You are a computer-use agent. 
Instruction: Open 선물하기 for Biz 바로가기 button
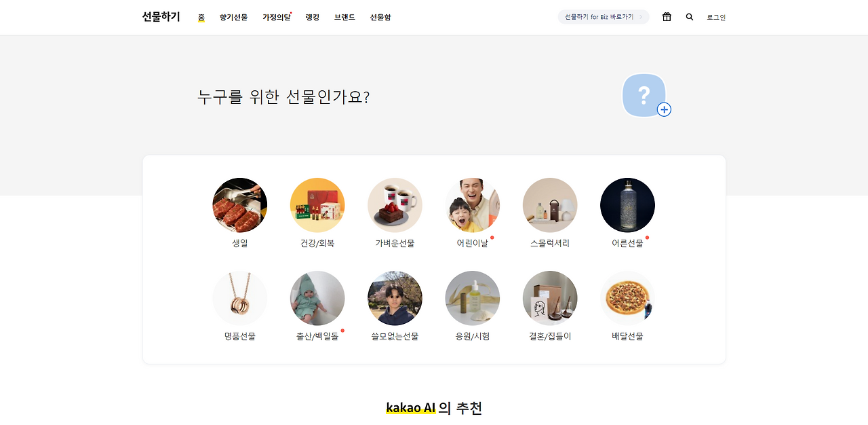point(604,17)
